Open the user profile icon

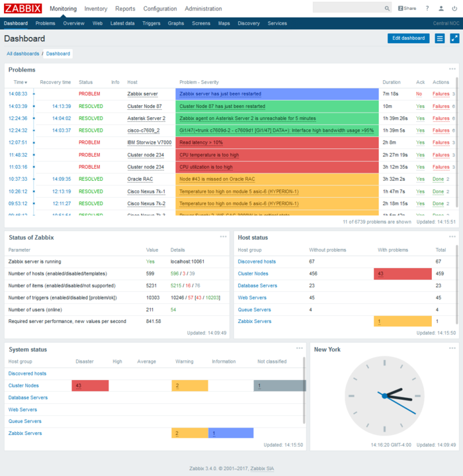[x=441, y=9]
